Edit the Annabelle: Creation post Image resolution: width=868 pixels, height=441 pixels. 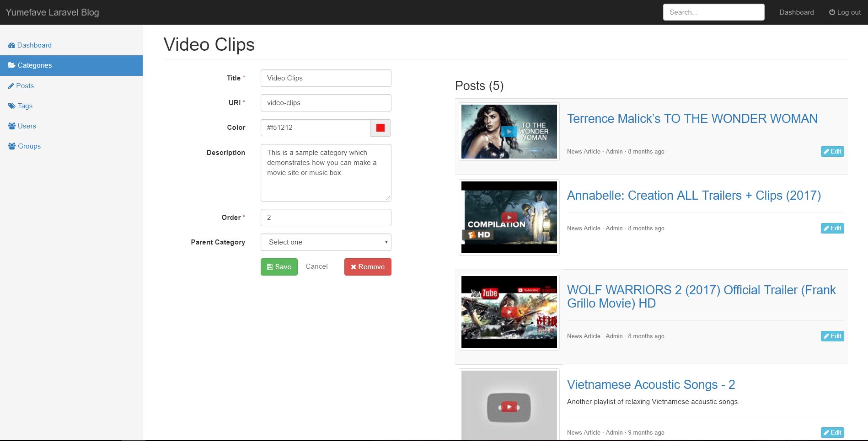[832, 228]
